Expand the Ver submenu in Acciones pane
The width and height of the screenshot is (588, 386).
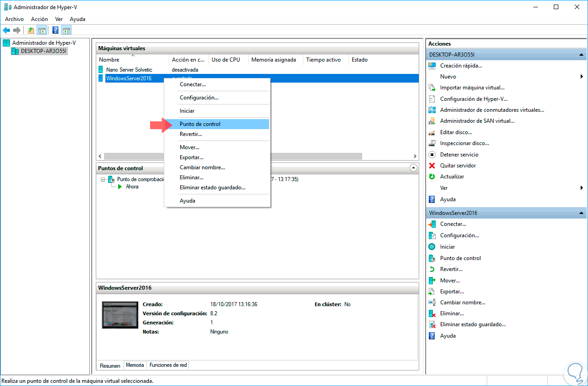tap(582, 188)
